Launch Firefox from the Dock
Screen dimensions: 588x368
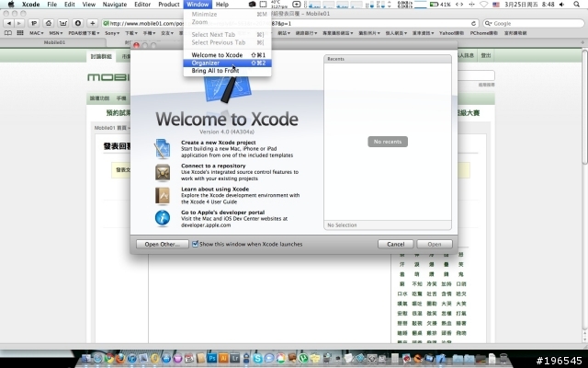pyautogui.click(x=120, y=358)
